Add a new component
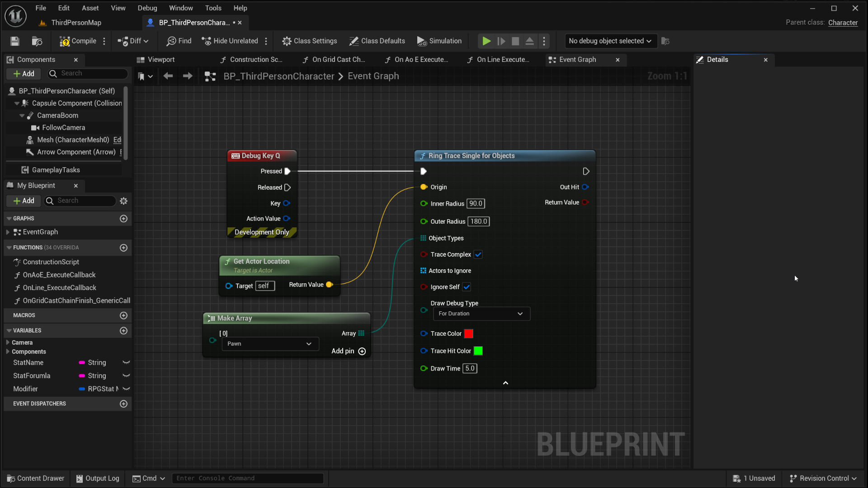 tap(24, 74)
